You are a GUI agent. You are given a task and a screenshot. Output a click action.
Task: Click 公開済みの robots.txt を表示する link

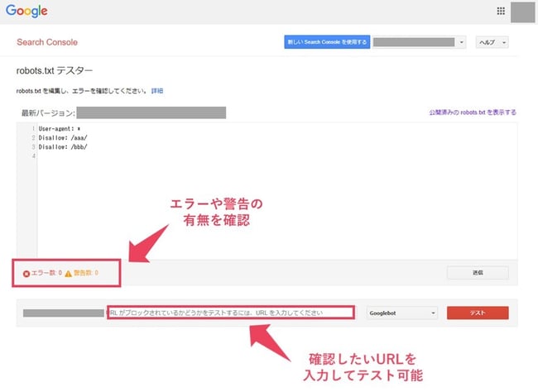coord(472,112)
